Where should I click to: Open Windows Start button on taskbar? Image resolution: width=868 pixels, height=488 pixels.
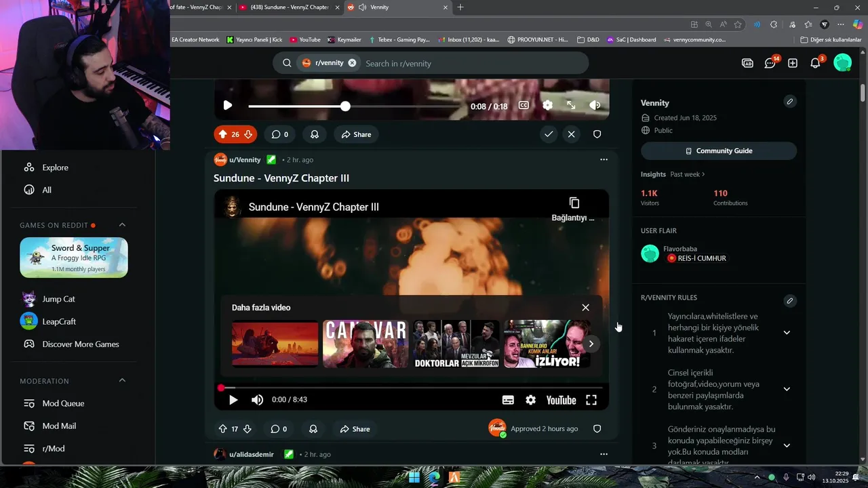pyautogui.click(x=414, y=477)
